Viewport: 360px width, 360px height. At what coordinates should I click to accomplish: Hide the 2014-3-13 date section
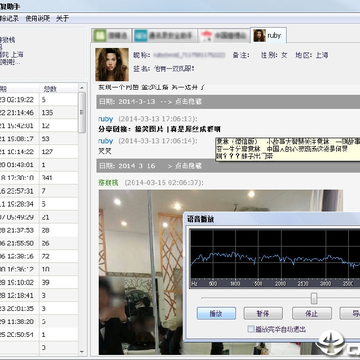tap(188, 102)
